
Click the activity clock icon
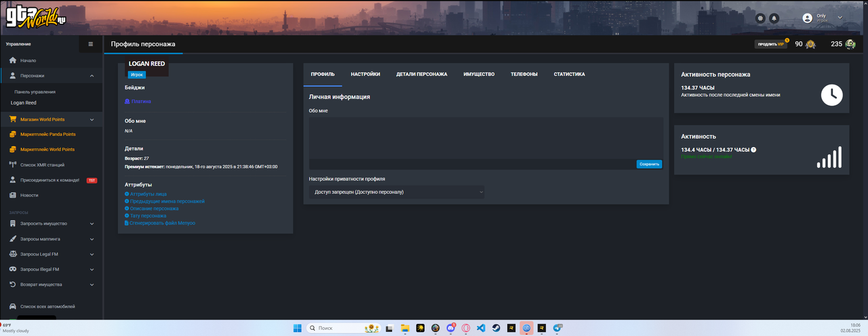831,95
